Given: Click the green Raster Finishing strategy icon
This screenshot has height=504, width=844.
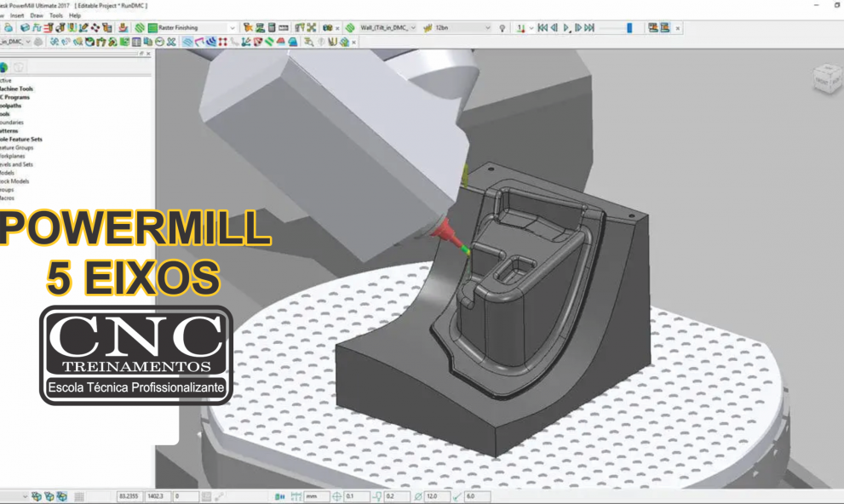Looking at the screenshot, I should [152, 27].
